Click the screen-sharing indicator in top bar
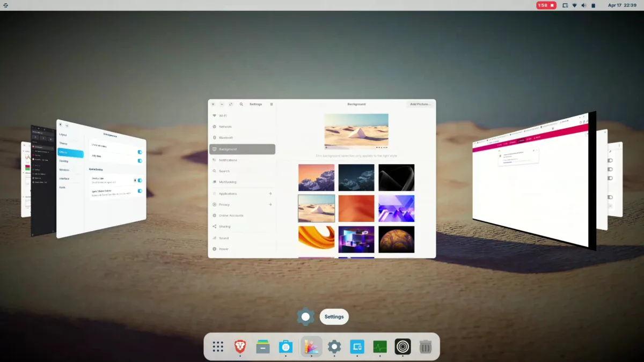The image size is (644, 362). click(565, 5)
